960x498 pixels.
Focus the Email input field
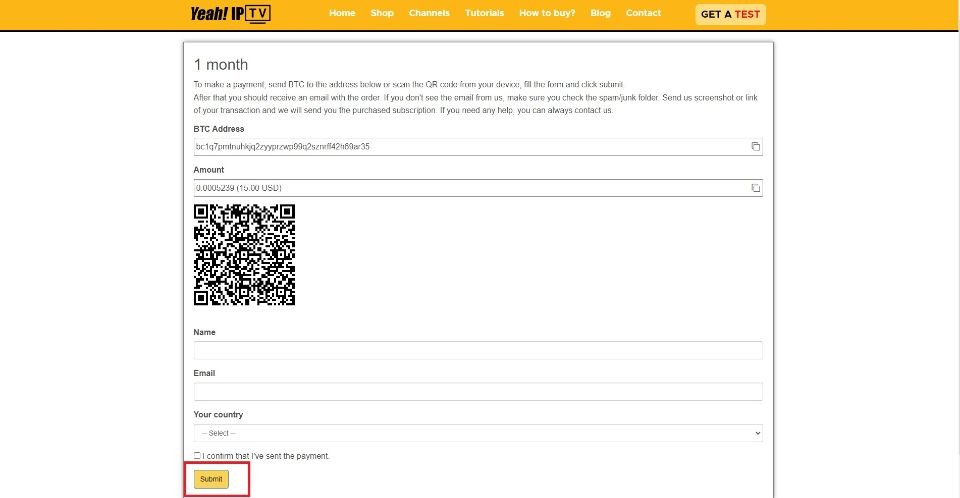(x=478, y=391)
